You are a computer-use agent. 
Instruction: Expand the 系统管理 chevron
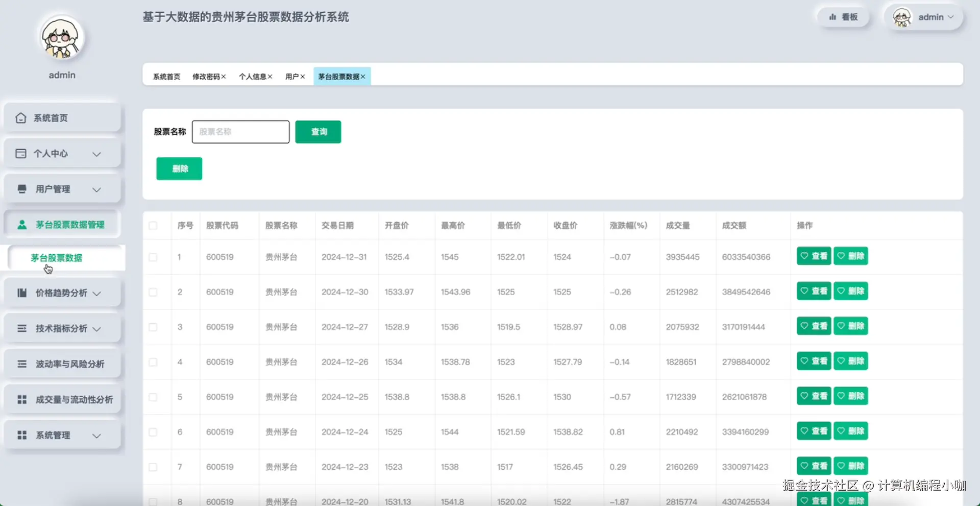pyautogui.click(x=96, y=436)
